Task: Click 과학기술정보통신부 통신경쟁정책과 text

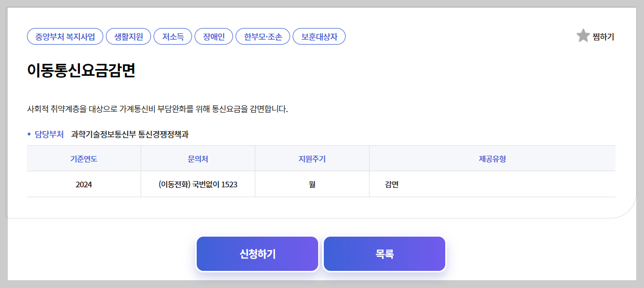Action: (x=130, y=134)
